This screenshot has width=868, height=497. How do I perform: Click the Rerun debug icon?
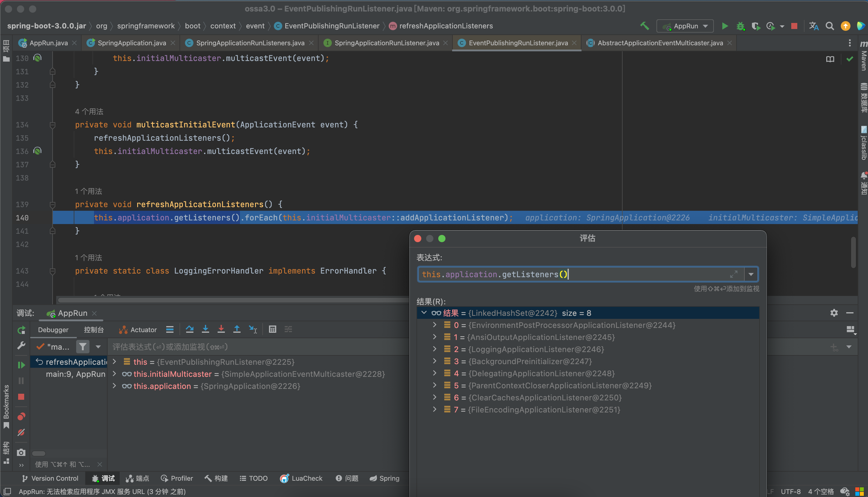21,330
